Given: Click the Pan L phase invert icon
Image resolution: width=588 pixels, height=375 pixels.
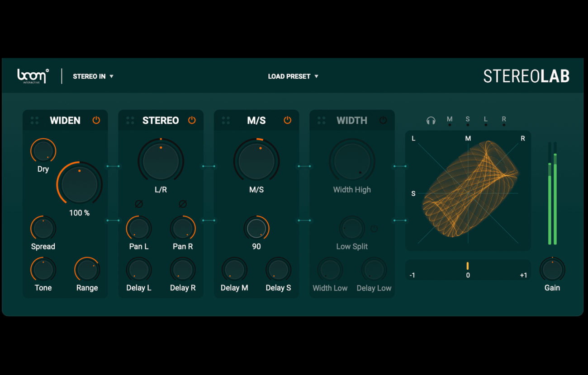Looking at the screenshot, I should pyautogui.click(x=139, y=204).
